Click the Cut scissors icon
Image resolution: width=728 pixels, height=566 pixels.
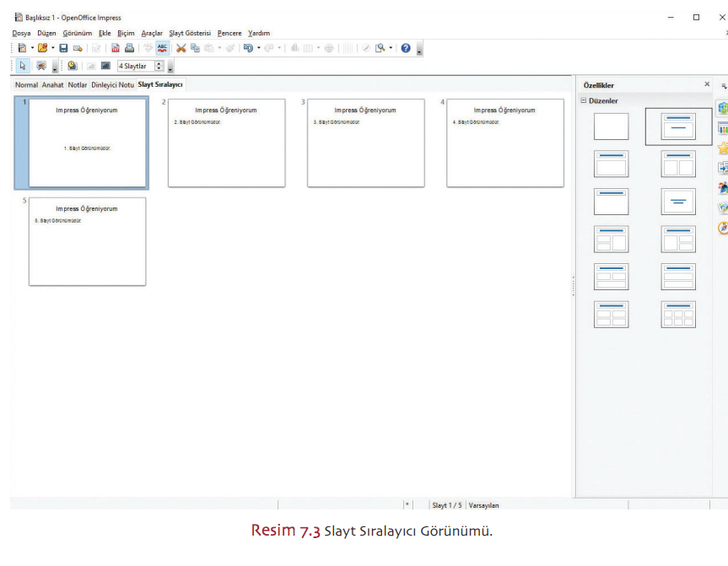point(181,49)
